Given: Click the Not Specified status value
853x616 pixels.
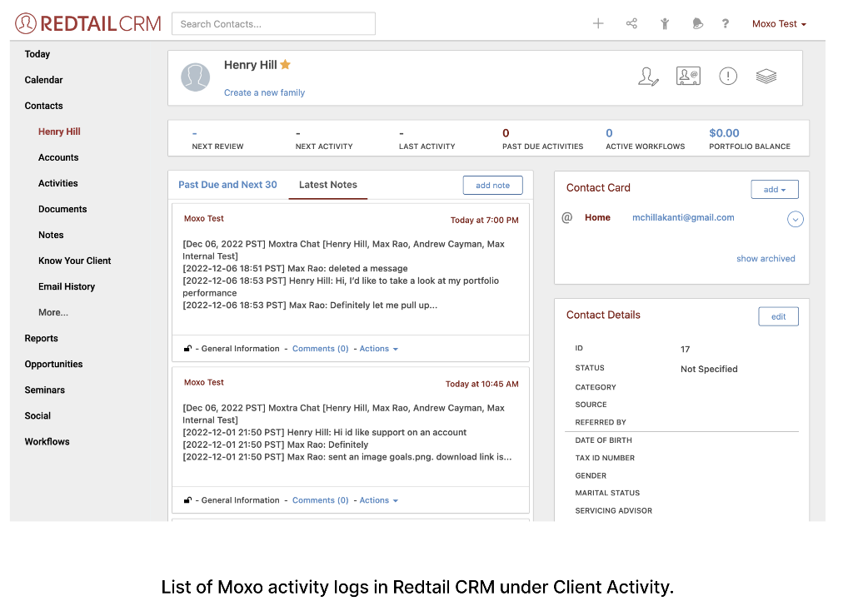Looking at the screenshot, I should click(x=709, y=369).
